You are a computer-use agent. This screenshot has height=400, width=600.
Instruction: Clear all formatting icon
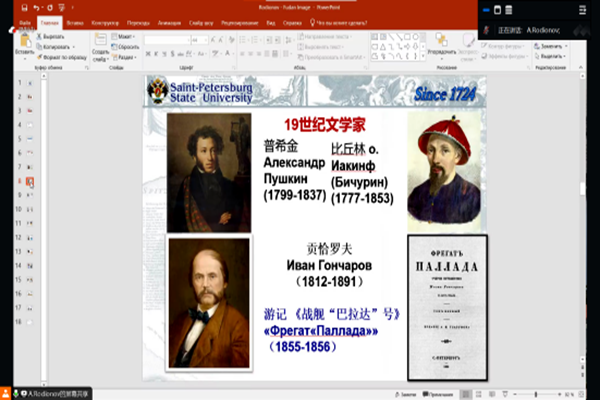(x=232, y=39)
